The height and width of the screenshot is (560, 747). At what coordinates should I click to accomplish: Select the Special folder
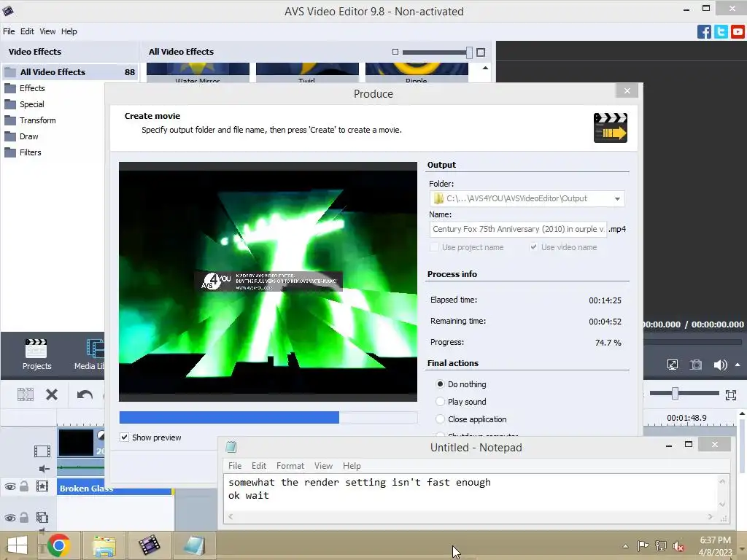[x=32, y=104]
